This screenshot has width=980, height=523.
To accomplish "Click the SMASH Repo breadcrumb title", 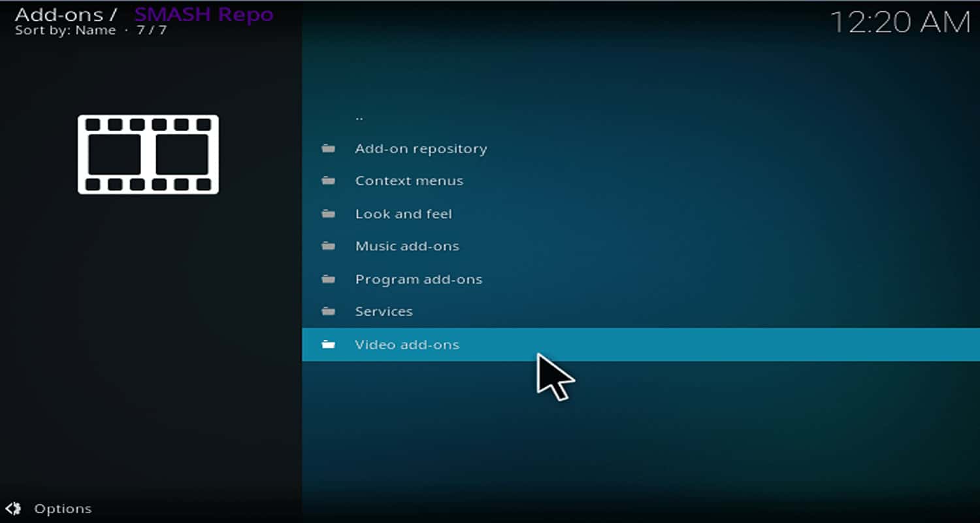I will (x=204, y=14).
